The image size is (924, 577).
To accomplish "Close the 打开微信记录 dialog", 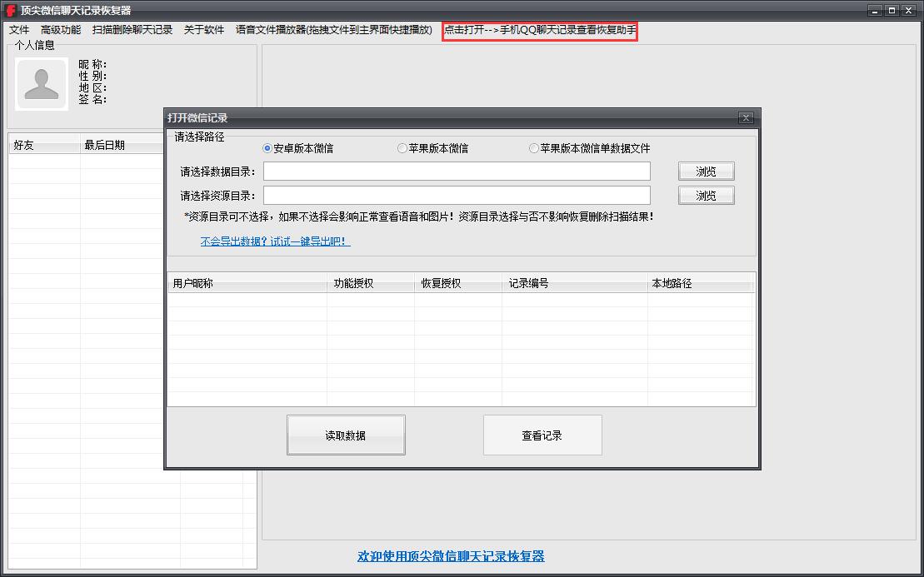I will click(x=746, y=118).
